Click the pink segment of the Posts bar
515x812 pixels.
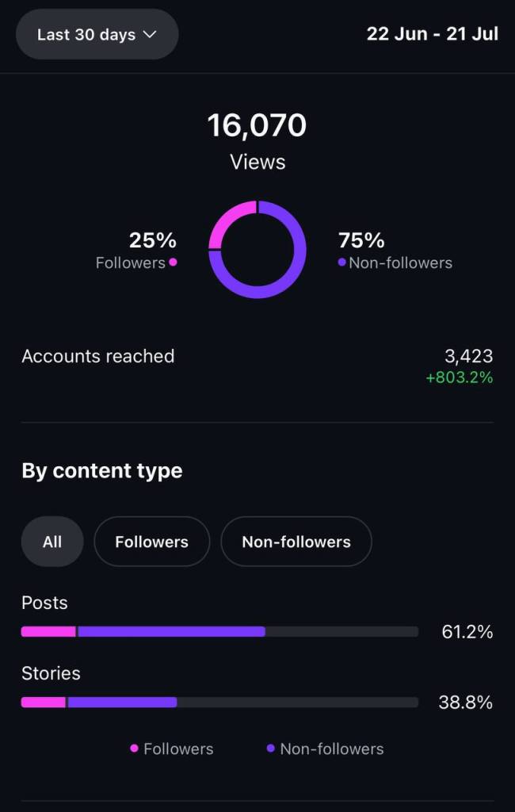[48, 632]
